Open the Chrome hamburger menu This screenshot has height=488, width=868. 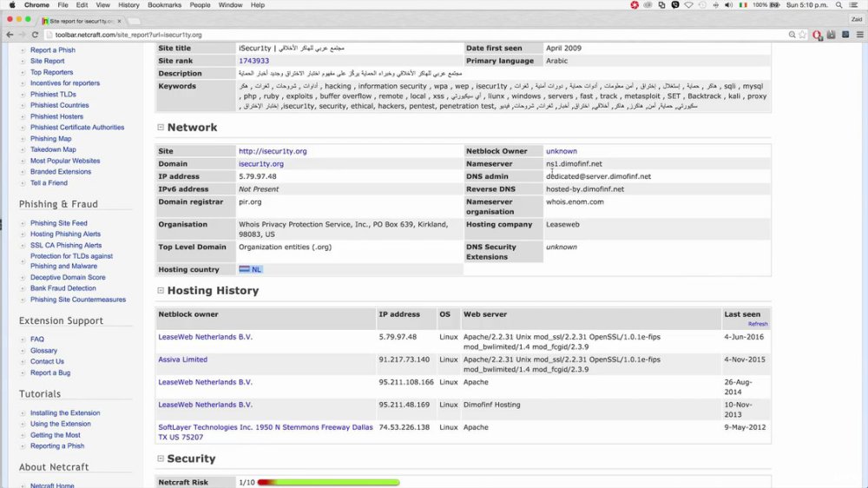(x=859, y=35)
